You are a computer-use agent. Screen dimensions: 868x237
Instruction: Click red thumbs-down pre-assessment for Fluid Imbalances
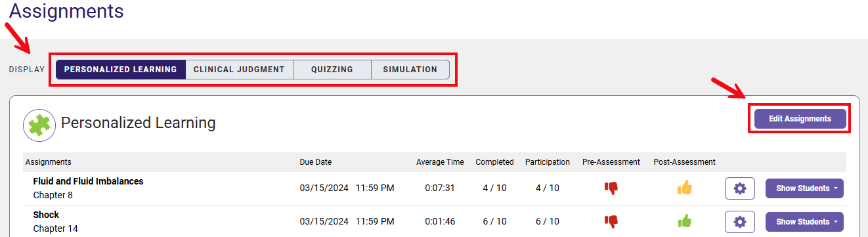point(611,188)
